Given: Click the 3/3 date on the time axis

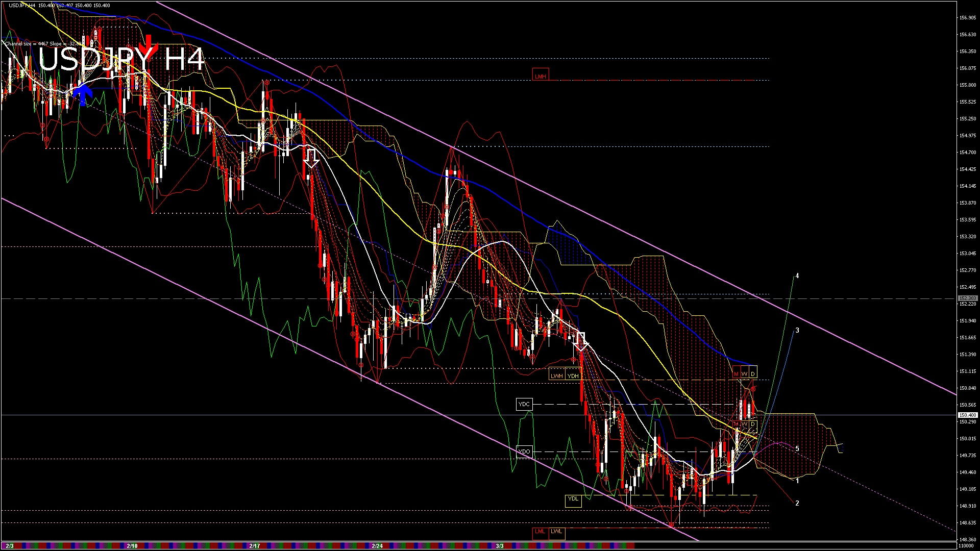Looking at the screenshot, I should 500,546.
